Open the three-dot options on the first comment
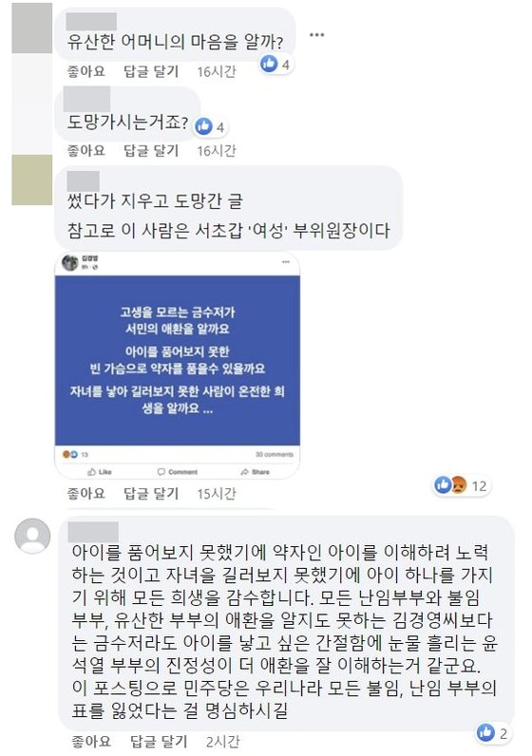 pyautogui.click(x=316, y=35)
